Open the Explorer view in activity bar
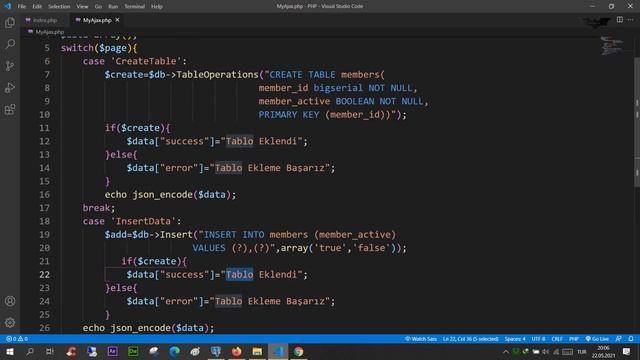 pos(10,22)
